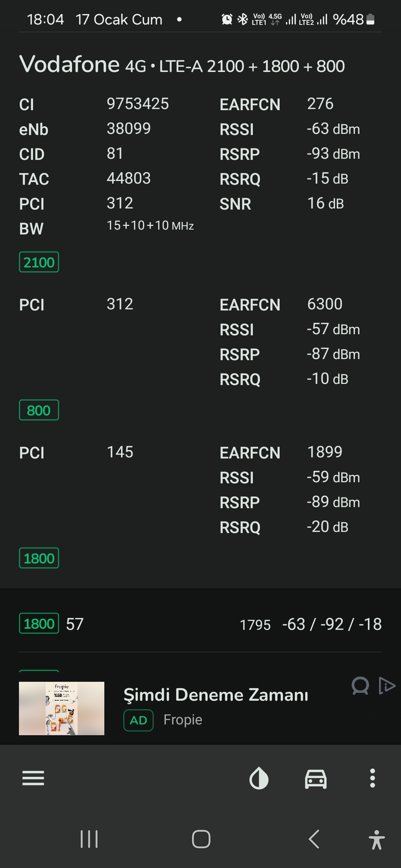
Task: Tap the battery %48 status indicator
Action: 354,19
